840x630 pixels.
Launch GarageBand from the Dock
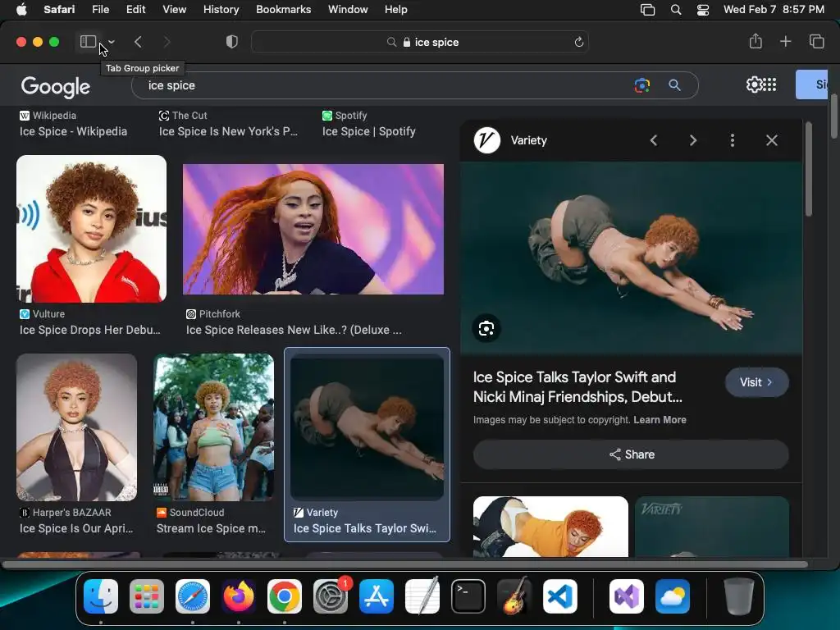pos(514,596)
